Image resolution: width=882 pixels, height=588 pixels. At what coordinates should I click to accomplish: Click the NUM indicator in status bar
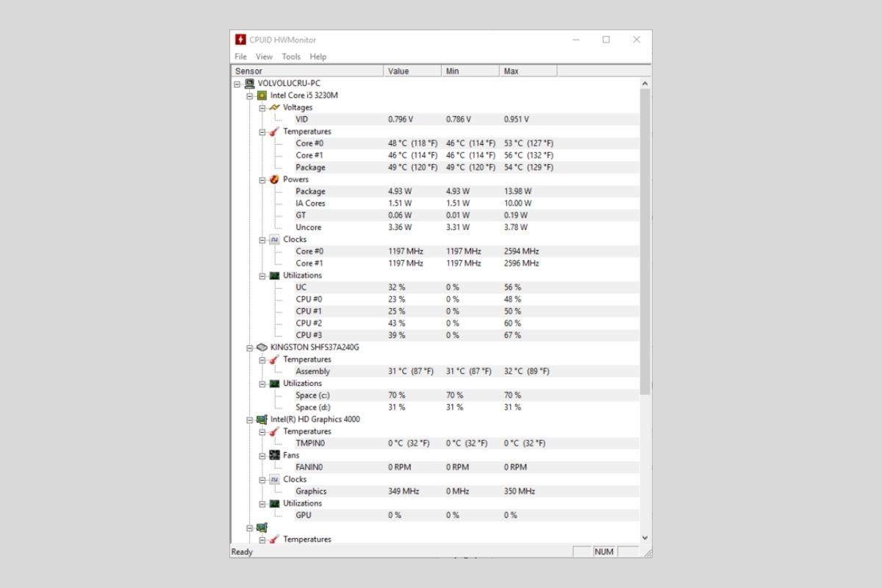coord(603,552)
